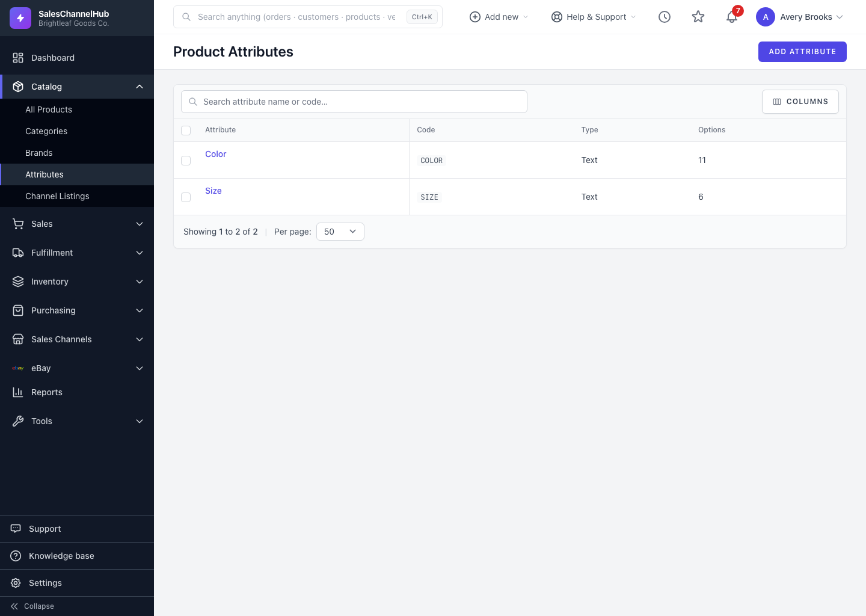The image size is (866, 616).
Task: Click the Options column header
Action: point(711,130)
